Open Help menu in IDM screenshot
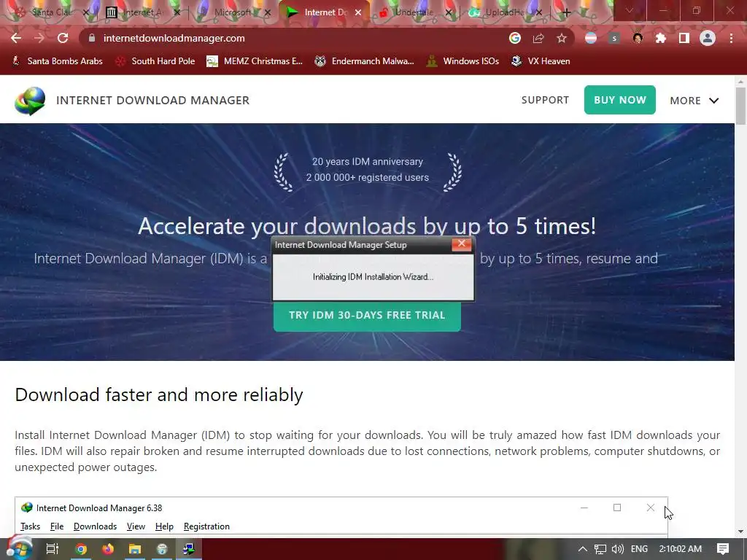This screenshot has height=560, width=747. 164,526
